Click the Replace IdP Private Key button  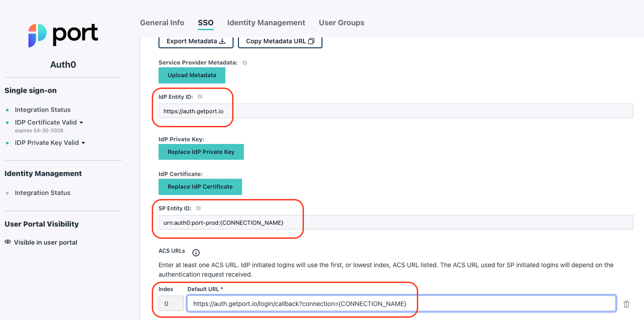point(201,152)
